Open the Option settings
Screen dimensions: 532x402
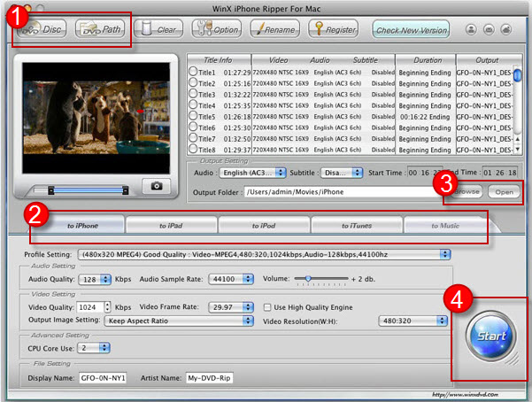[x=217, y=29]
